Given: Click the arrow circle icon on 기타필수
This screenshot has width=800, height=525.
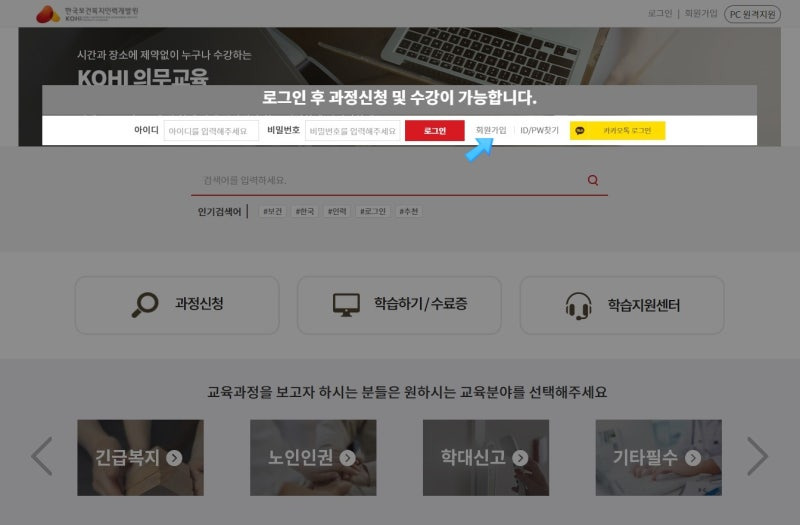Looking at the screenshot, I should tap(693, 458).
